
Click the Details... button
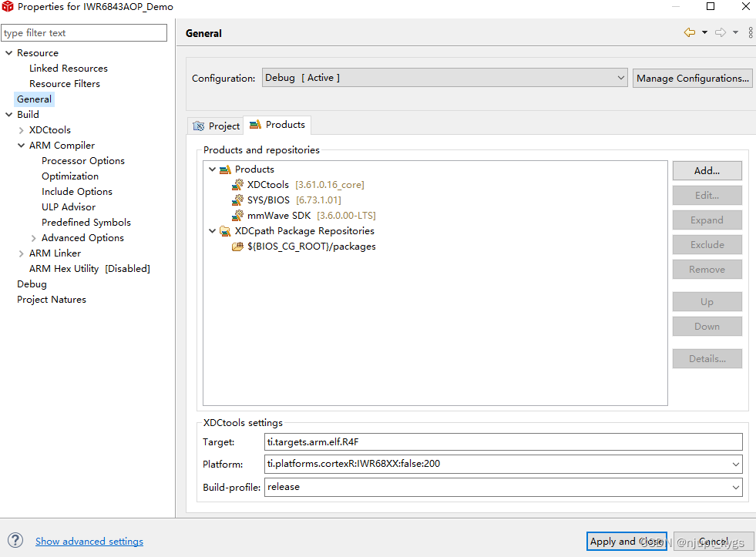[707, 358]
